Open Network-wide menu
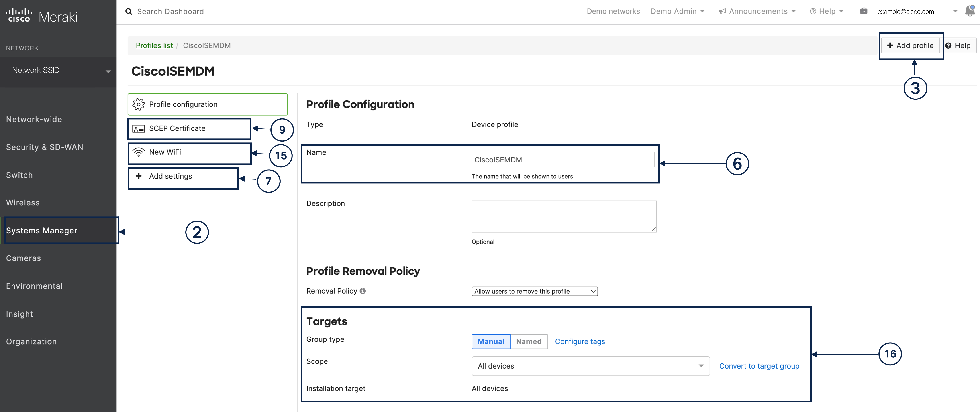 tap(34, 119)
